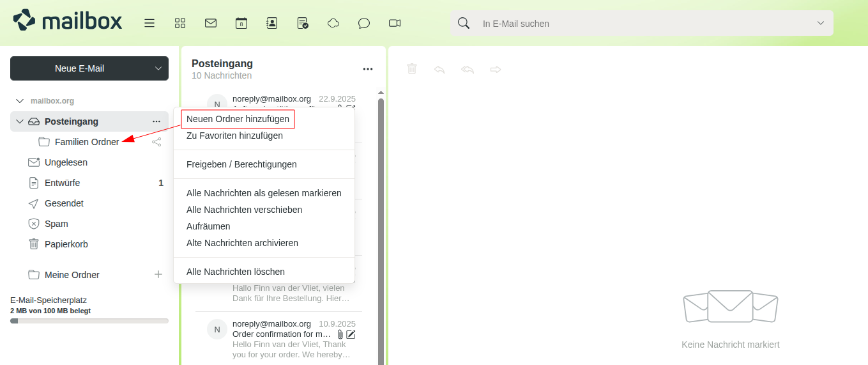The image size is (868, 365).
Task: Expand the Neue E-Mail dropdown arrow
Action: coord(159,68)
